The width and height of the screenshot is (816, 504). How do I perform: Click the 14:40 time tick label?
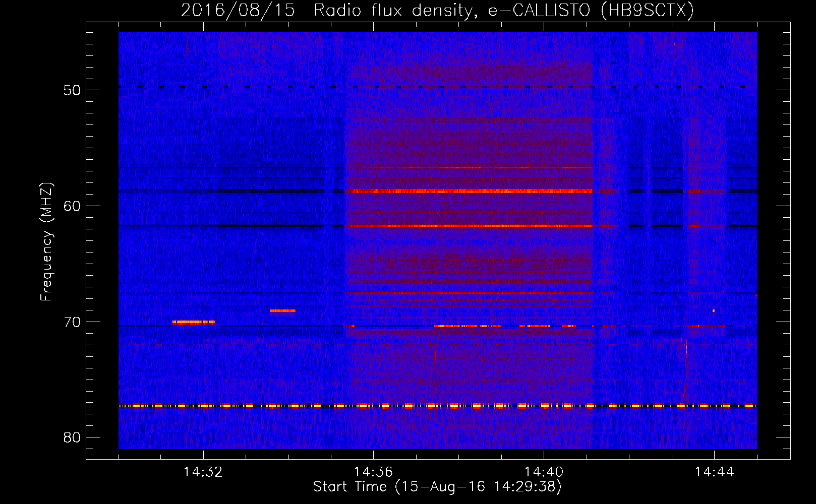(544, 472)
